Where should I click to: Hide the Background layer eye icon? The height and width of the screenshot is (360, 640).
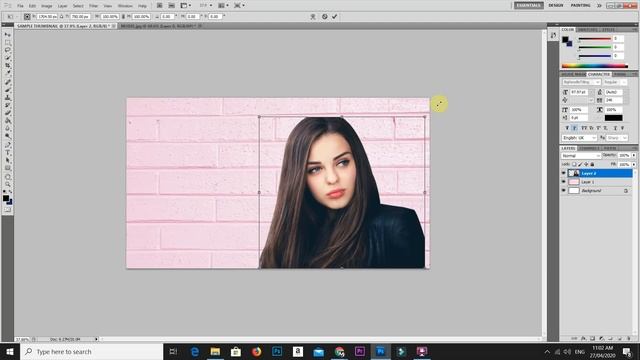click(564, 191)
